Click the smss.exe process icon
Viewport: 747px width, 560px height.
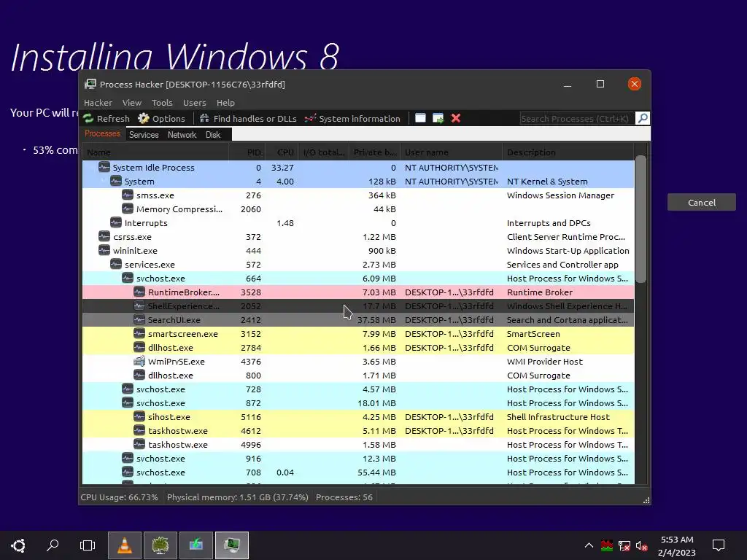click(x=127, y=195)
